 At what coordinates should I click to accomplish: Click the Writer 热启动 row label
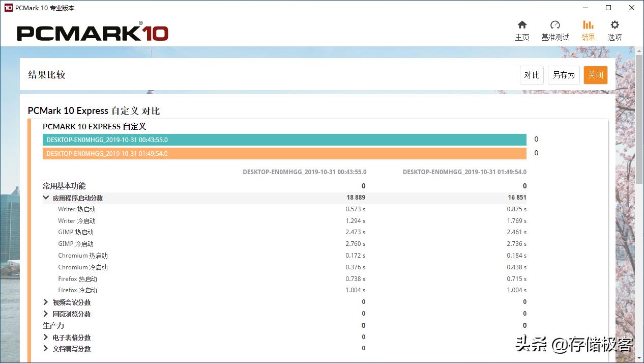tap(77, 209)
